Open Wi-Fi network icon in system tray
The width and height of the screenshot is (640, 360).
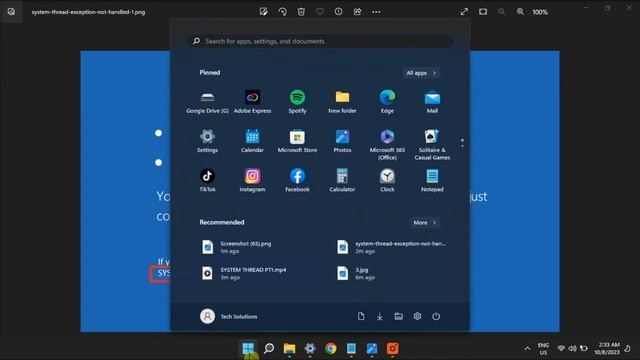point(561,349)
